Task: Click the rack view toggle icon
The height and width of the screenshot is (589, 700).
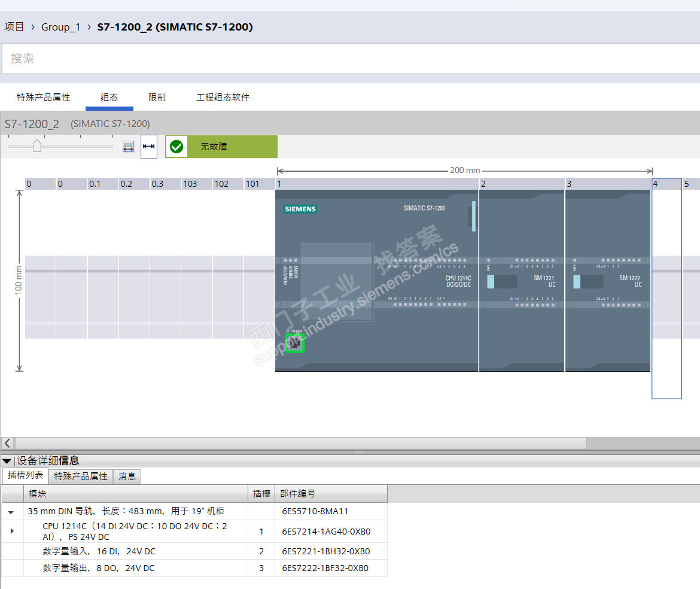Action: tap(128, 147)
